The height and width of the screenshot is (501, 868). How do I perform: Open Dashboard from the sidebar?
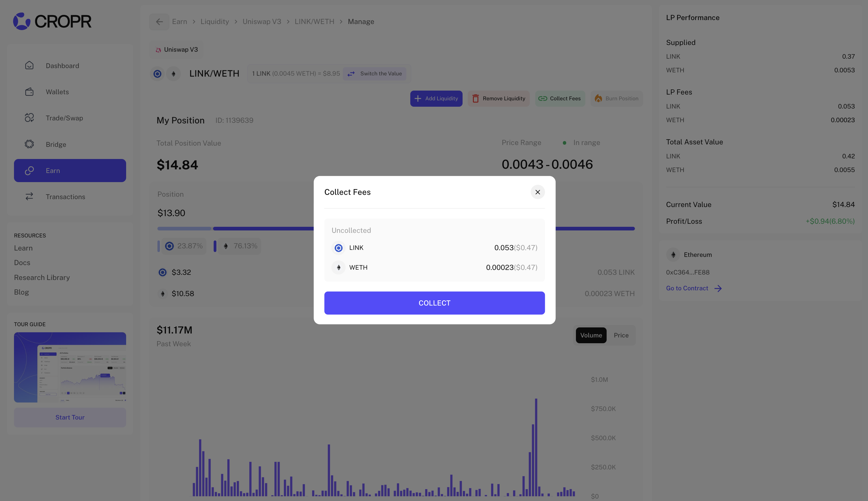click(x=70, y=66)
